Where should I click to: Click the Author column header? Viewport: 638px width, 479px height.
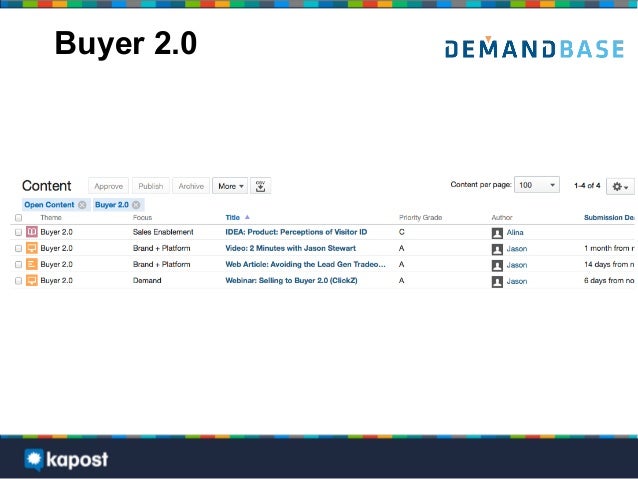[502, 217]
